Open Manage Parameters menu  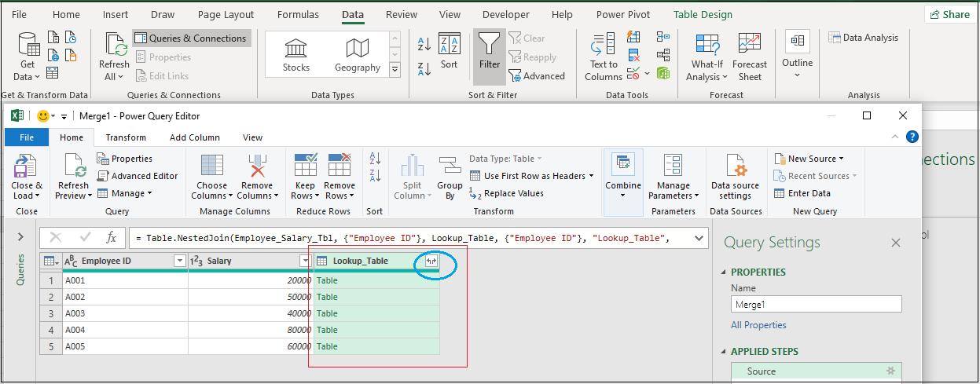[x=673, y=177]
